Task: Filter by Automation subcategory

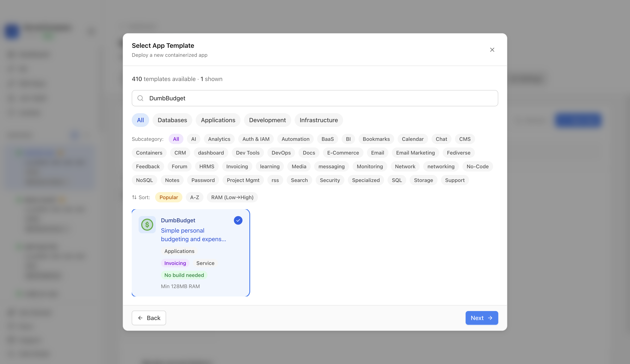Action: click(295, 139)
